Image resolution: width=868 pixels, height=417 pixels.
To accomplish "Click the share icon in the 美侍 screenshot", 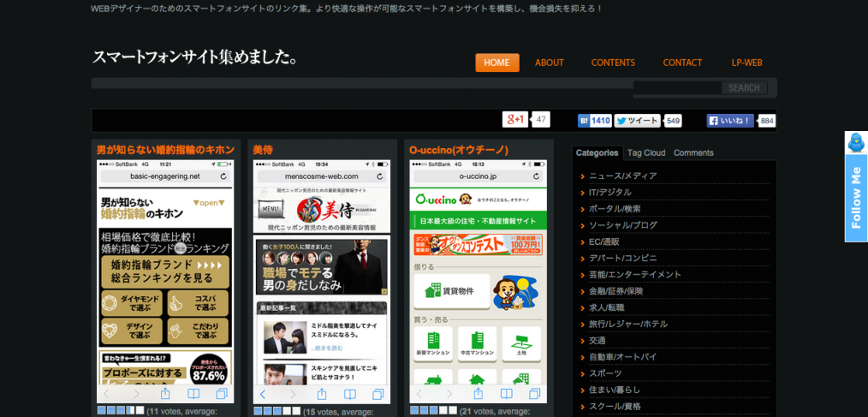I will point(322,394).
